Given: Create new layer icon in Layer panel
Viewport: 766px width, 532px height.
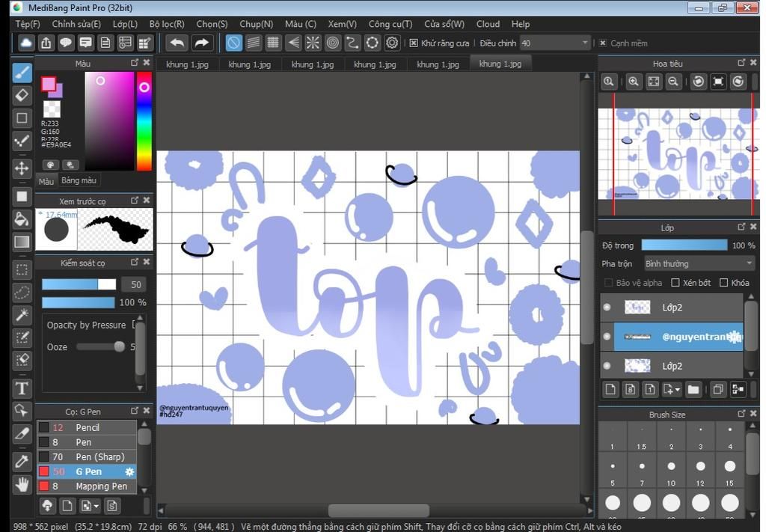Looking at the screenshot, I should click(610, 389).
